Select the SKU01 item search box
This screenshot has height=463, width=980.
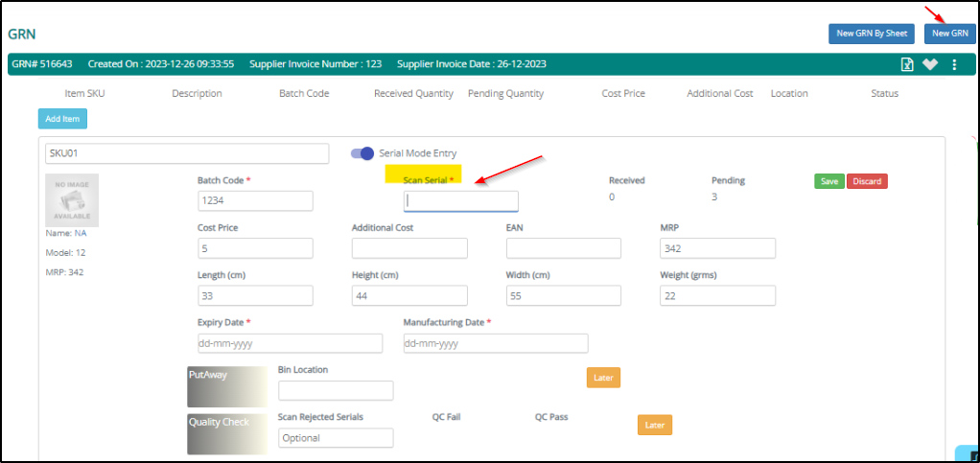(187, 153)
